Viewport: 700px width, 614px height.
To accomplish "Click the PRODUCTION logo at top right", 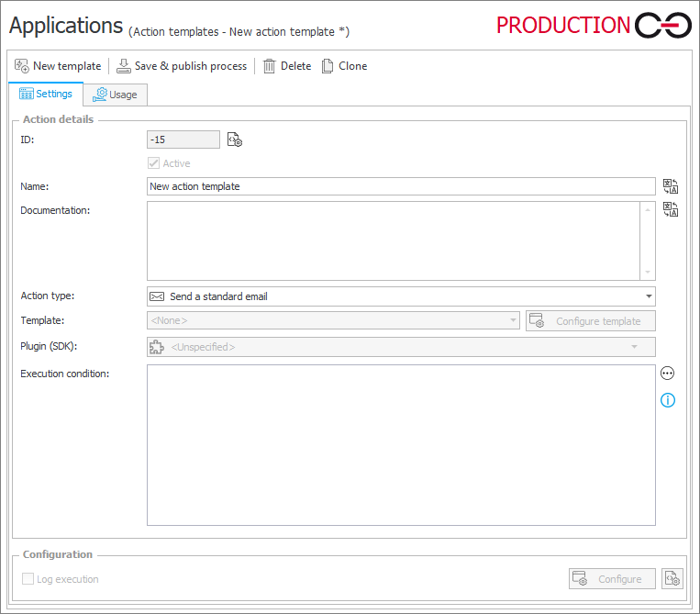I will [x=594, y=25].
